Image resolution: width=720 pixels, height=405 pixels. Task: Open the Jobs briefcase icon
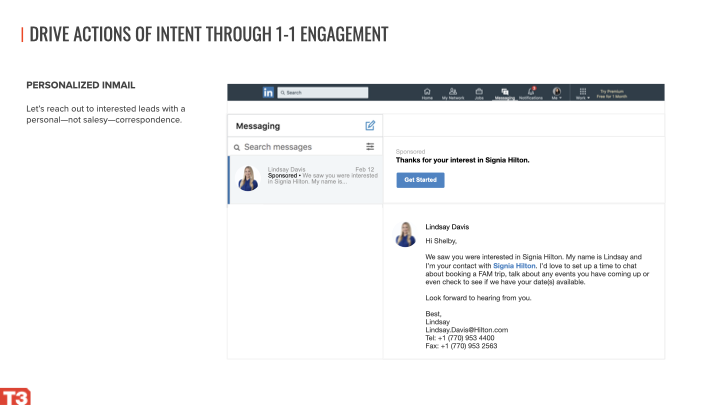click(479, 93)
